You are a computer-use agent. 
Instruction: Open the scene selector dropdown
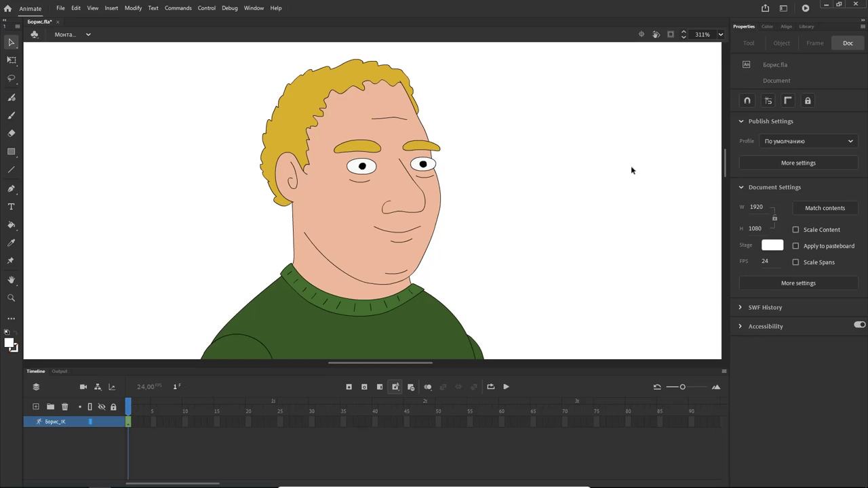tap(88, 35)
